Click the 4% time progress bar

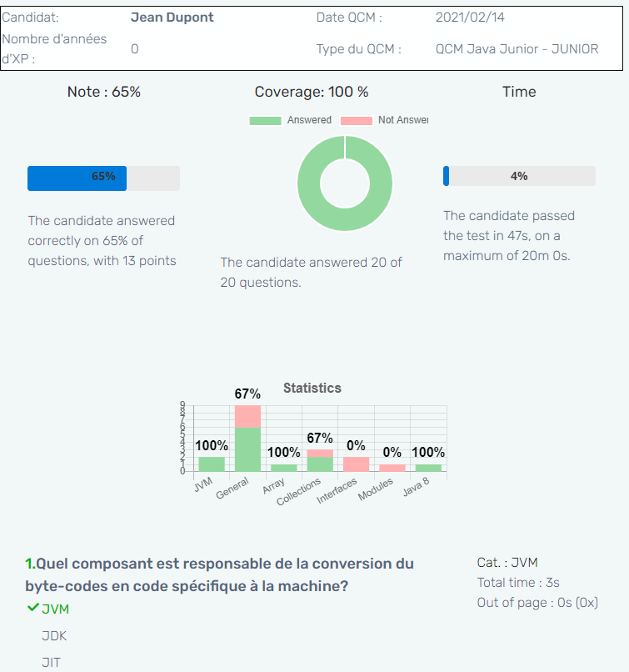pos(519,176)
